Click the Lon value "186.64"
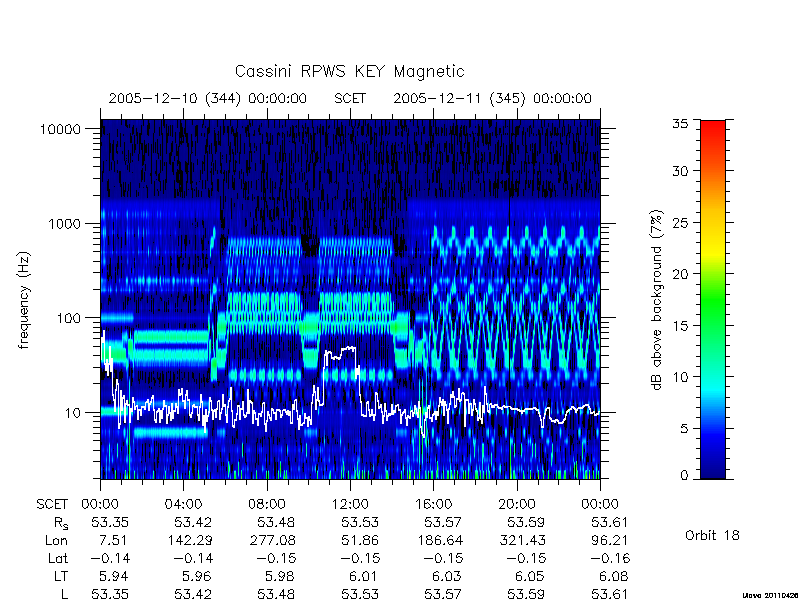The width and height of the screenshot is (800, 600). (x=443, y=541)
